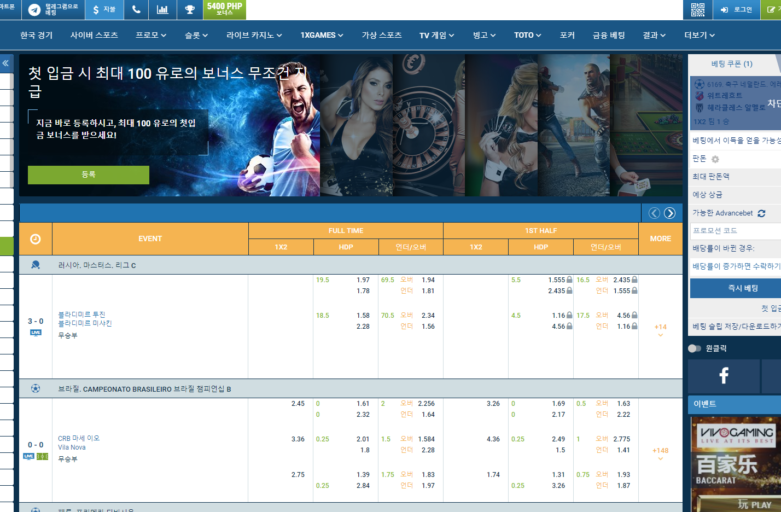The width and height of the screenshot is (781, 512).
Task: Click previous arrow above events table
Action: [x=654, y=213]
